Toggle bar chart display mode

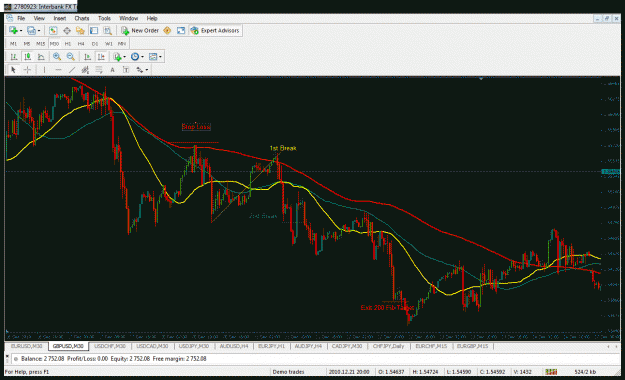(x=14, y=57)
